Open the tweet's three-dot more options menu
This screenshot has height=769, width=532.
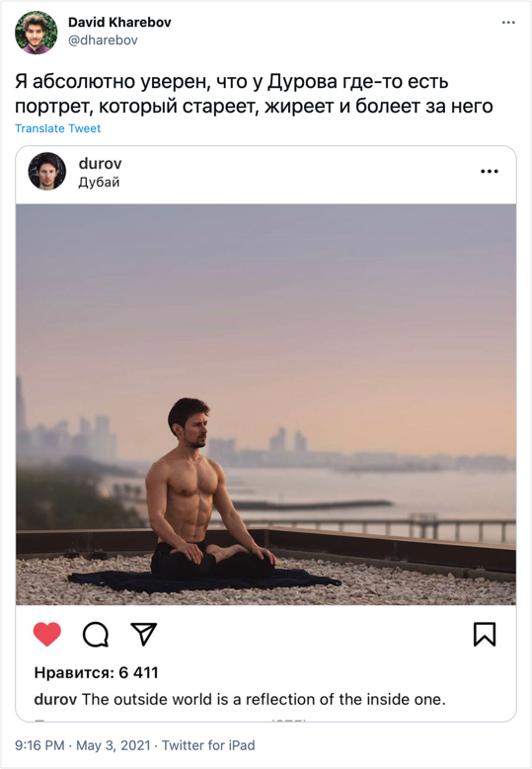click(x=508, y=23)
